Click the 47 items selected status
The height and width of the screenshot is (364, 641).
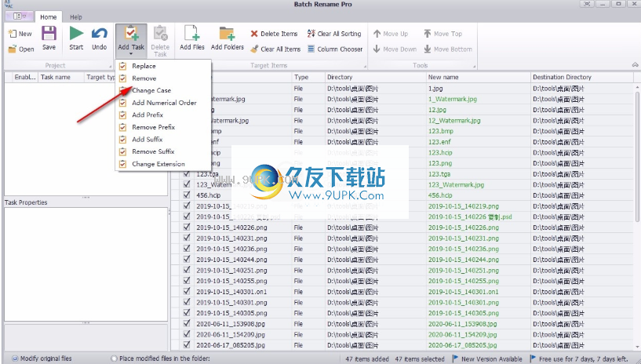(x=420, y=359)
